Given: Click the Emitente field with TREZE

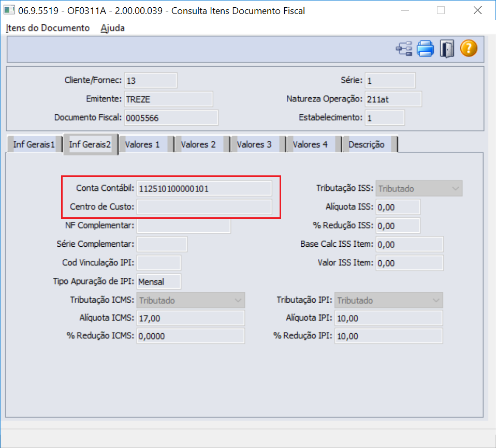Looking at the screenshot, I should pyautogui.click(x=168, y=99).
